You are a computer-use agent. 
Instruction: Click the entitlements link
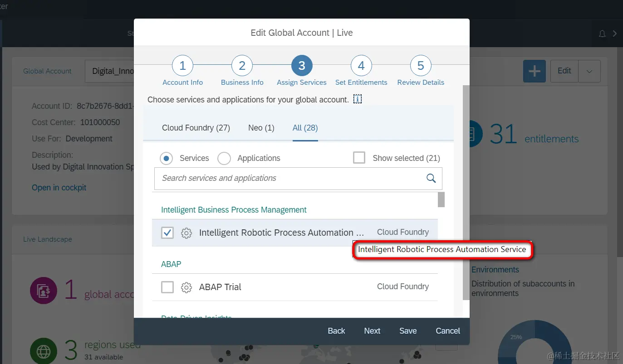[x=551, y=139]
